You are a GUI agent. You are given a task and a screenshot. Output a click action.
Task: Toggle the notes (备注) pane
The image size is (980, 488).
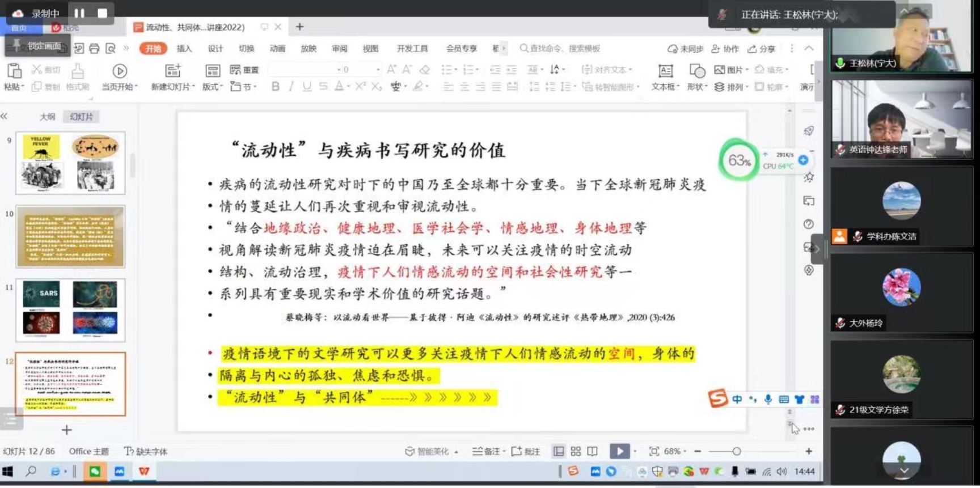click(487, 451)
